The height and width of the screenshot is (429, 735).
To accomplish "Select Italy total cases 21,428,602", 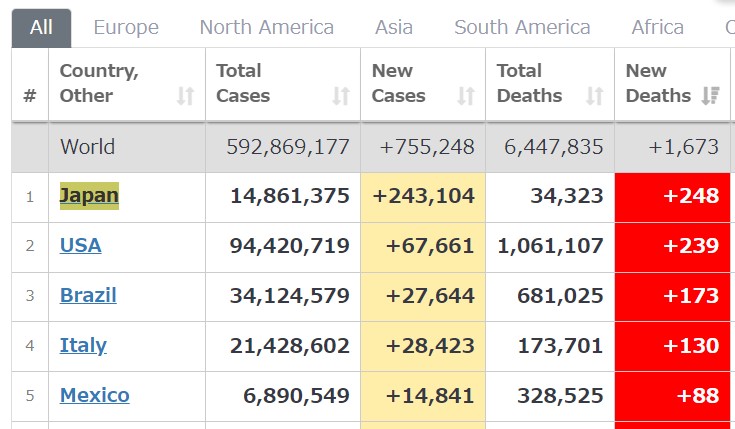I will point(290,346).
